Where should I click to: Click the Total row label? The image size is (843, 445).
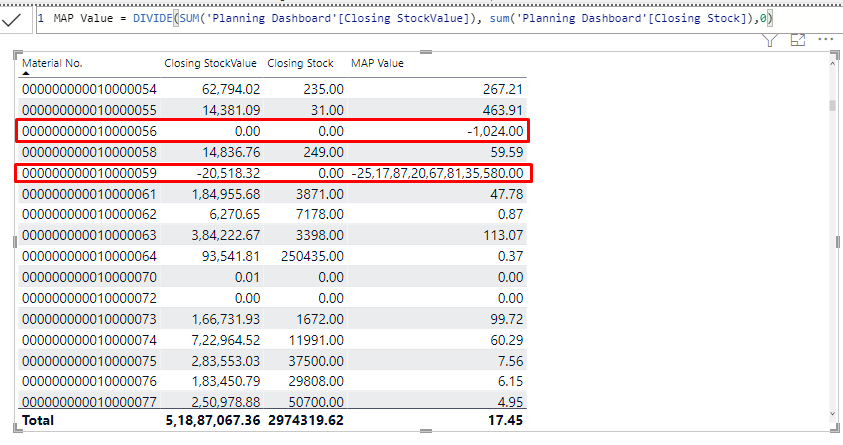38,420
